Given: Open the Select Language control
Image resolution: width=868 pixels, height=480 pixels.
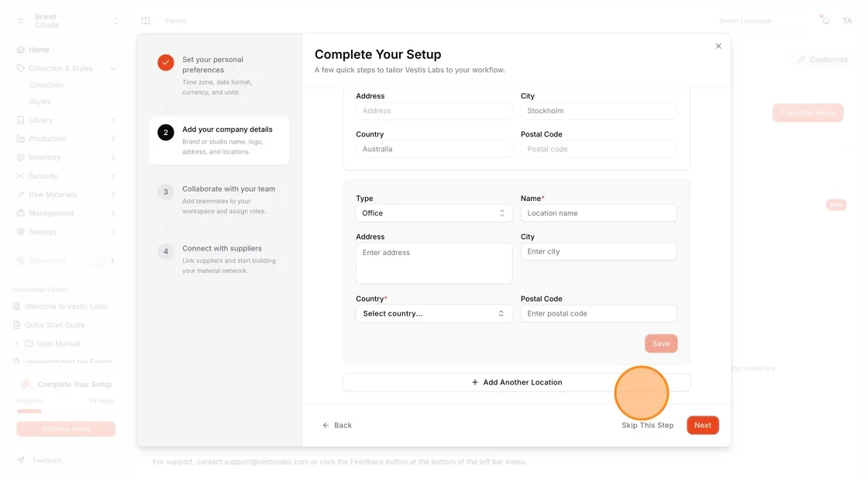Looking at the screenshot, I should pyautogui.click(x=745, y=20).
